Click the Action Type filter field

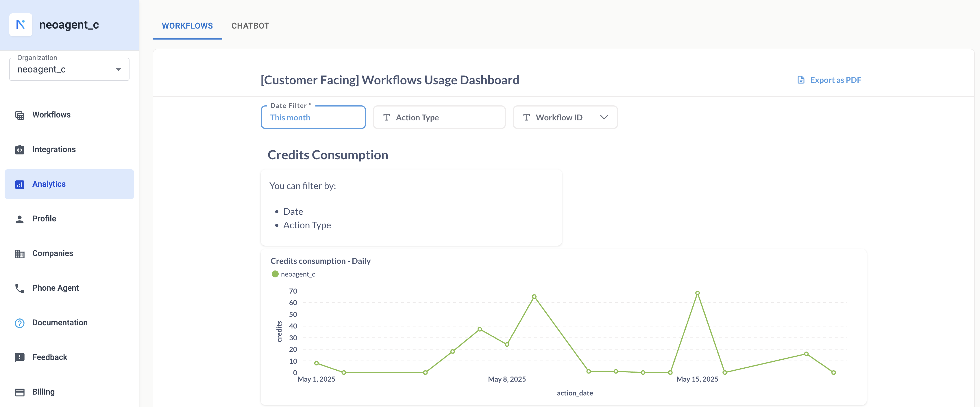pos(439,117)
